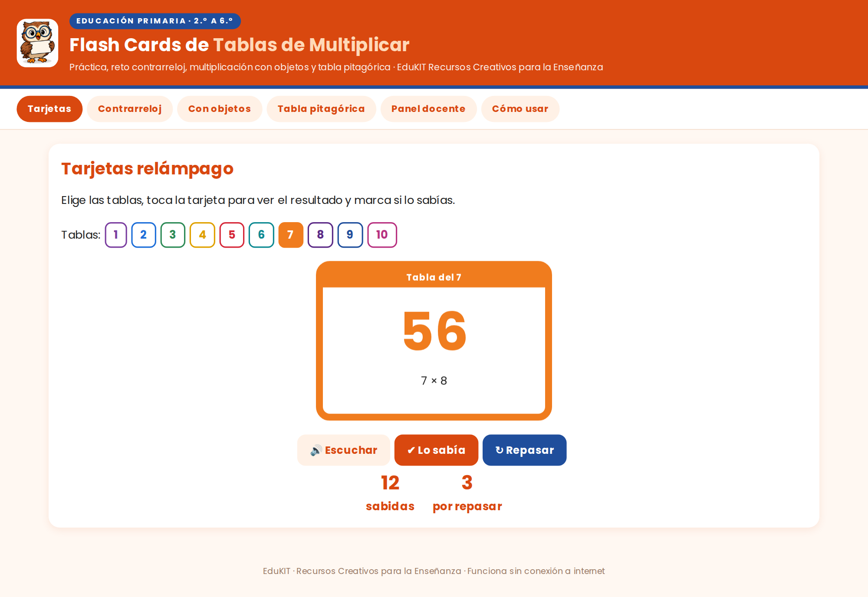The width and height of the screenshot is (868, 597).
Task: Click the 3 por repasar counter
Action: tap(467, 493)
